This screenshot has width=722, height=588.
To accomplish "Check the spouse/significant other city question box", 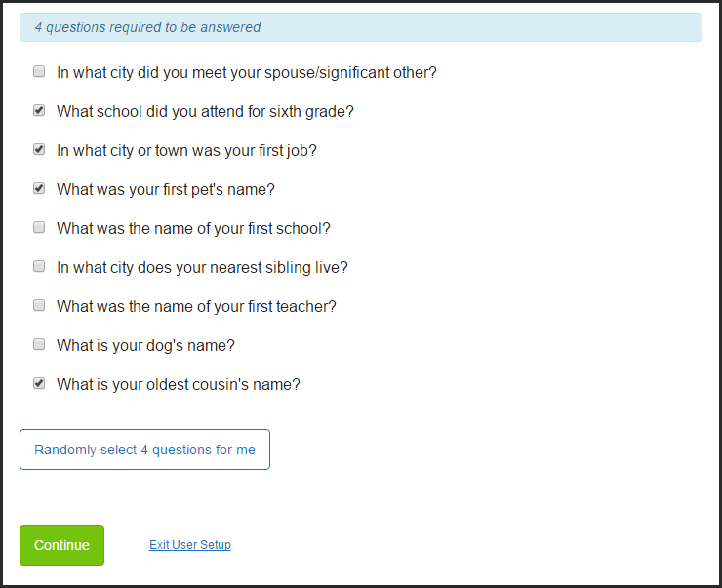I will 39,71.
